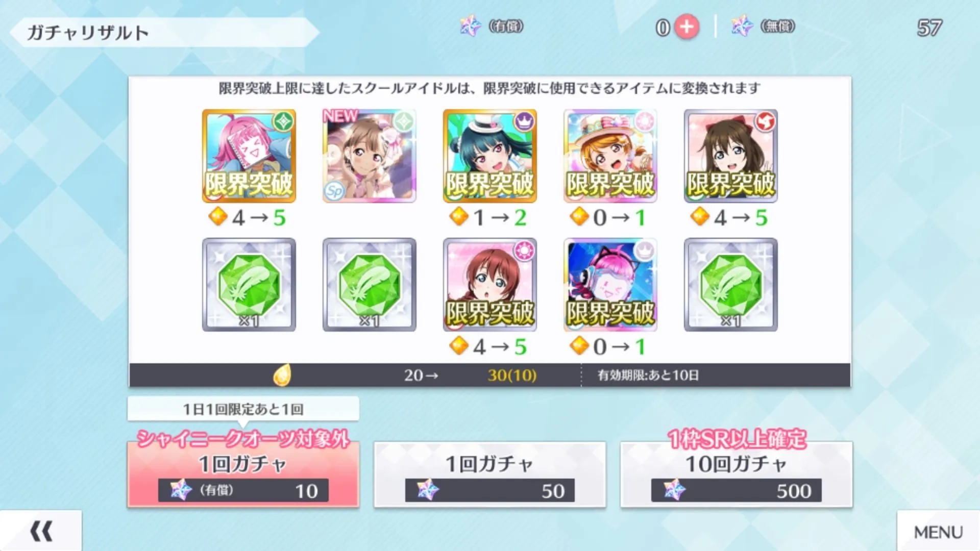Select the pink-haired cat headphone card
The height and width of the screenshot is (551, 980).
click(x=610, y=285)
